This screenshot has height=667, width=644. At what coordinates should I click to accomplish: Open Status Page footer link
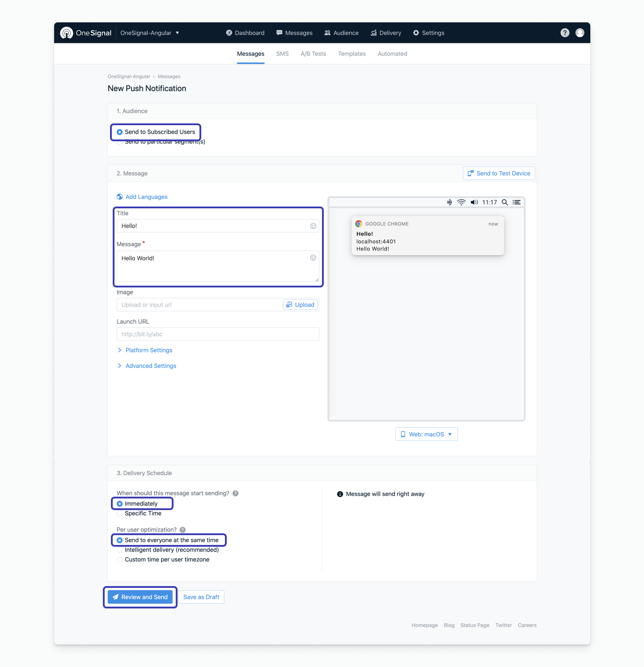(x=475, y=625)
